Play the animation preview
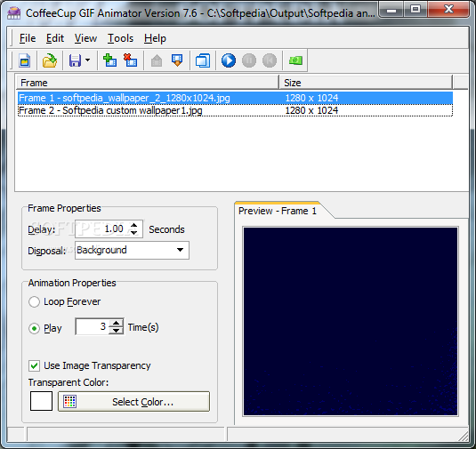Viewport: 476px width, 449px height. point(229,60)
